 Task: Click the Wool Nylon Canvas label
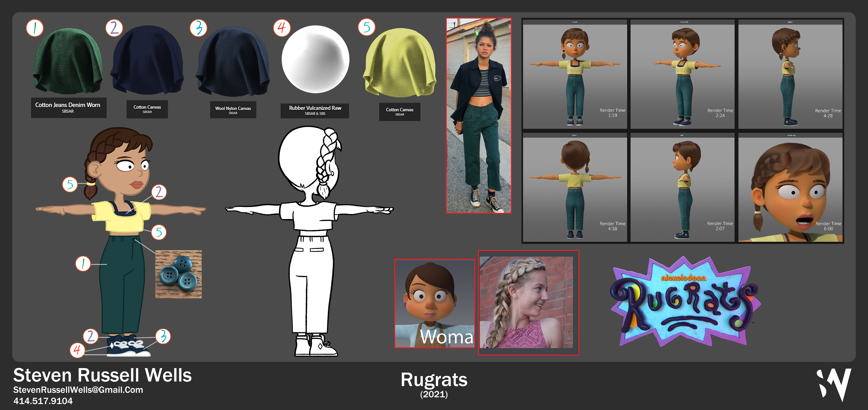(233, 110)
